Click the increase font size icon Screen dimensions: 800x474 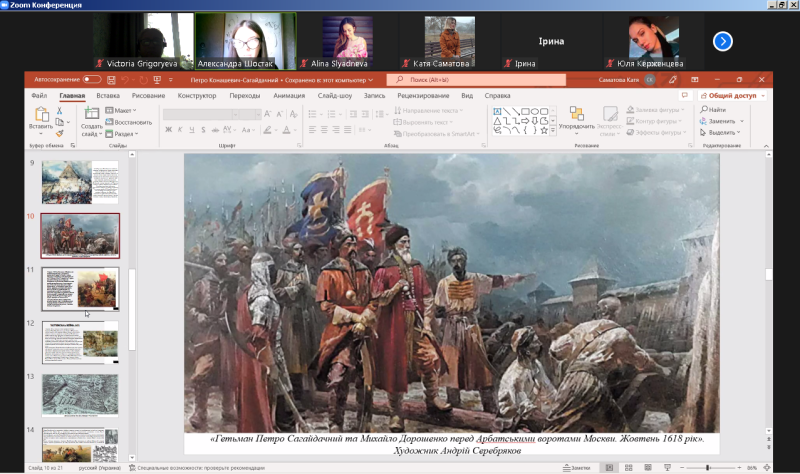(267, 114)
